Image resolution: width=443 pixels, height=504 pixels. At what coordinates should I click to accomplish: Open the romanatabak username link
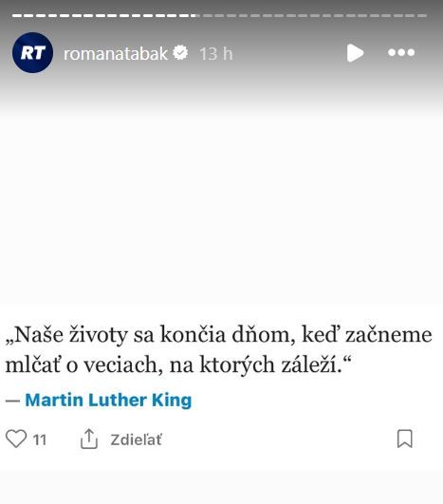tap(116, 53)
